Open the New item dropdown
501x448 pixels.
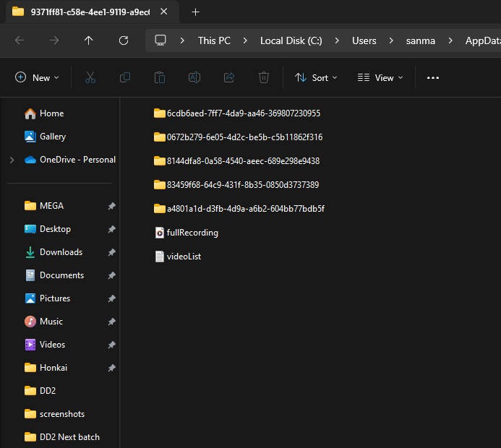tap(37, 77)
